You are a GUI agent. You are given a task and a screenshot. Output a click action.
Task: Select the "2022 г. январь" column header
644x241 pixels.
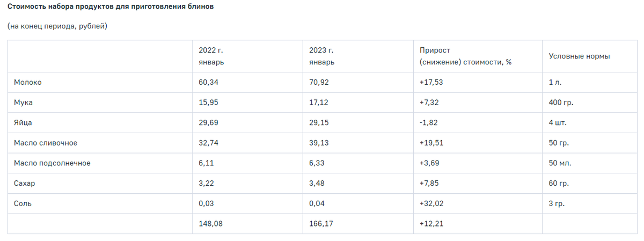point(211,56)
